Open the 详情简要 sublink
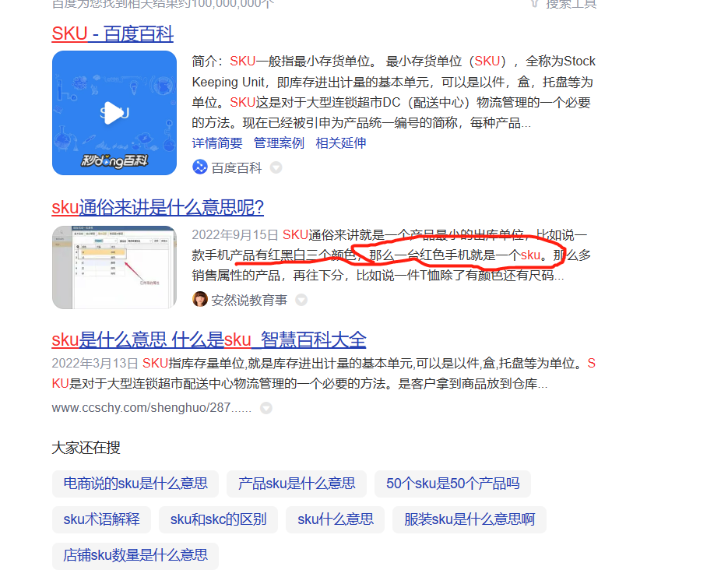 tap(217, 143)
